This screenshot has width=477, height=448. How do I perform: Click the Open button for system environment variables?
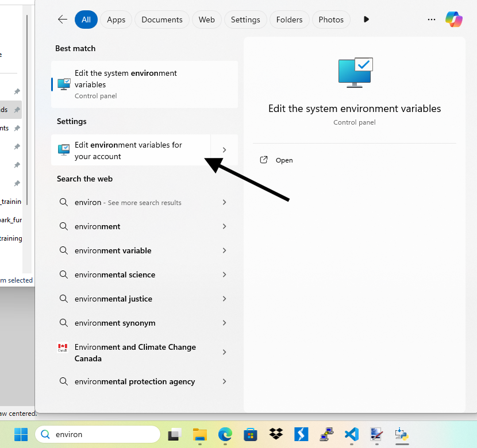tap(276, 160)
